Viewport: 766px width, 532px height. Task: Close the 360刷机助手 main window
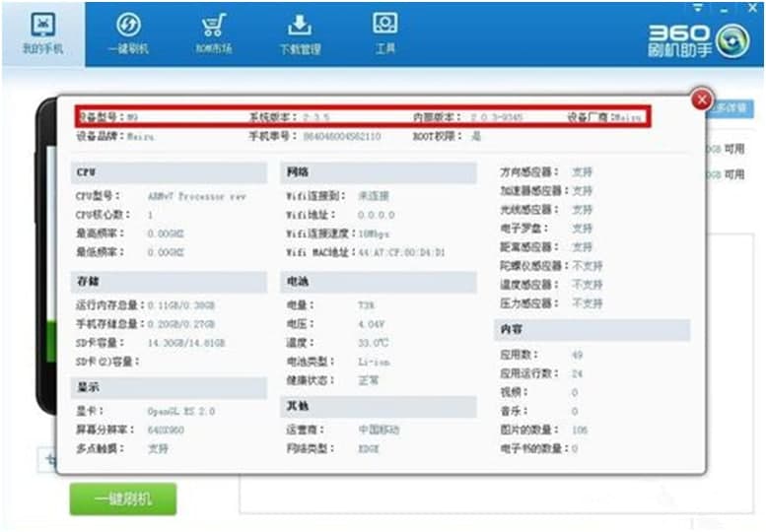tap(753, 7)
